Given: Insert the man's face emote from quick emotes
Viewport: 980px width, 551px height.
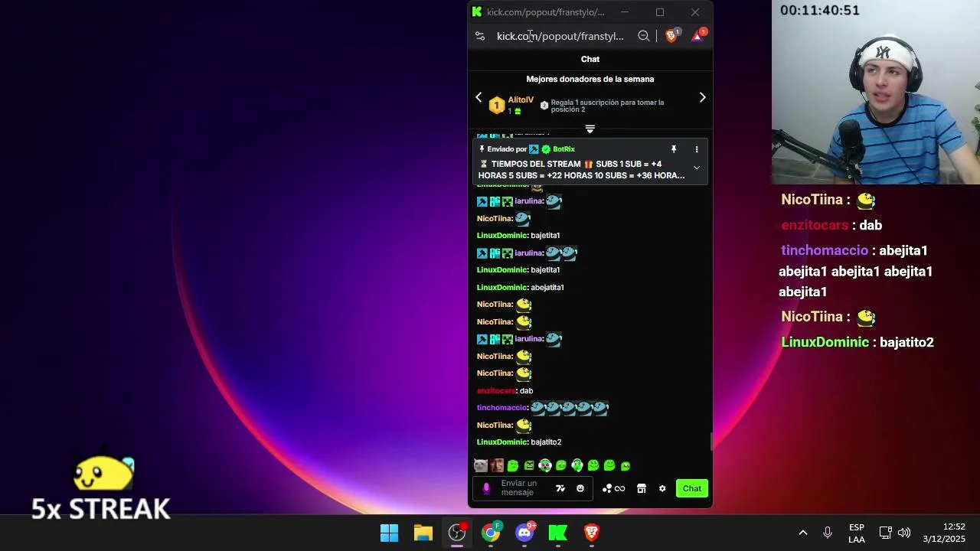Looking at the screenshot, I should pyautogui.click(x=497, y=465).
